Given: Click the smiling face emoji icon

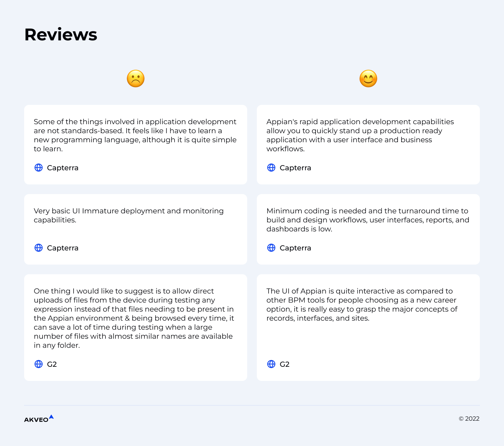Looking at the screenshot, I should click(368, 79).
